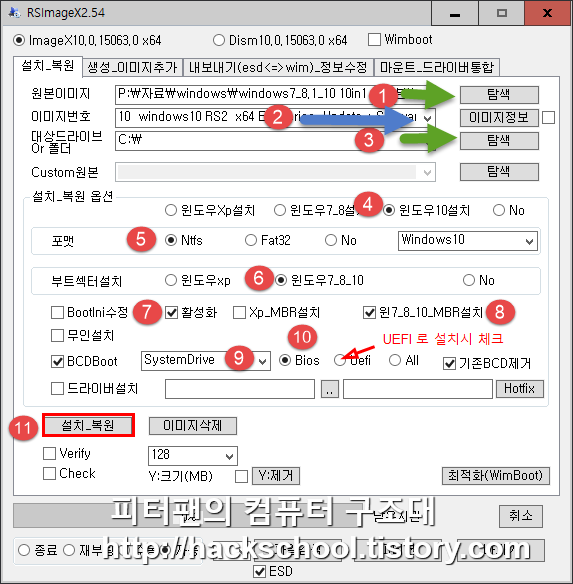The image size is (573, 584).
Task: Click the Hotfix button
Action: click(x=519, y=389)
